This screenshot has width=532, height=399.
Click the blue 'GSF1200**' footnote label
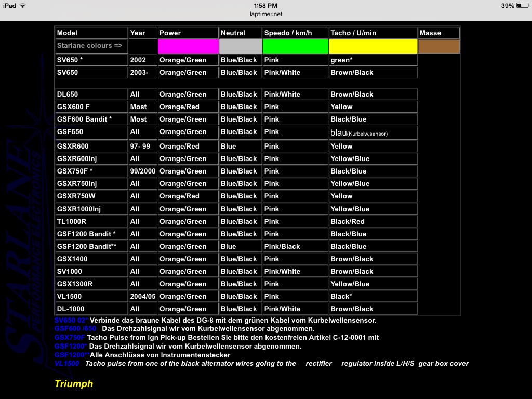coord(72,355)
